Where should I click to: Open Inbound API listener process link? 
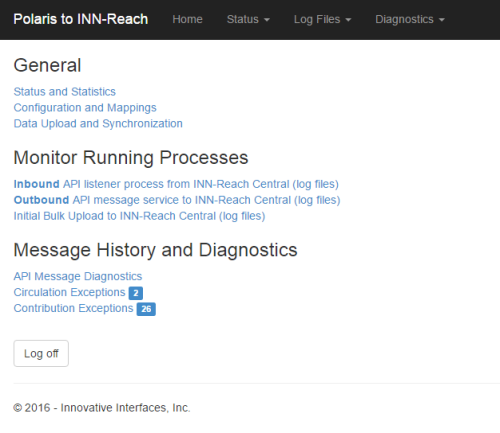[176, 184]
